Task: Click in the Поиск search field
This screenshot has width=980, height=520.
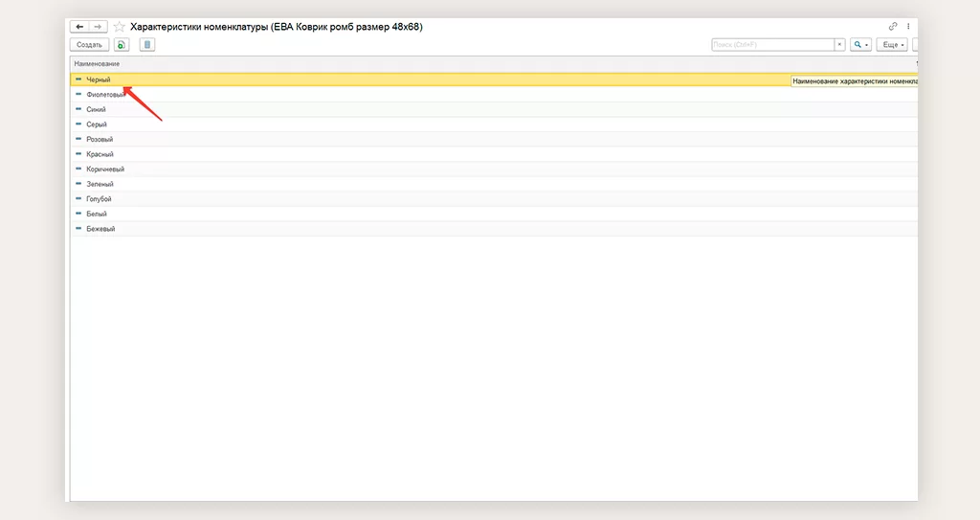Action: 771,45
